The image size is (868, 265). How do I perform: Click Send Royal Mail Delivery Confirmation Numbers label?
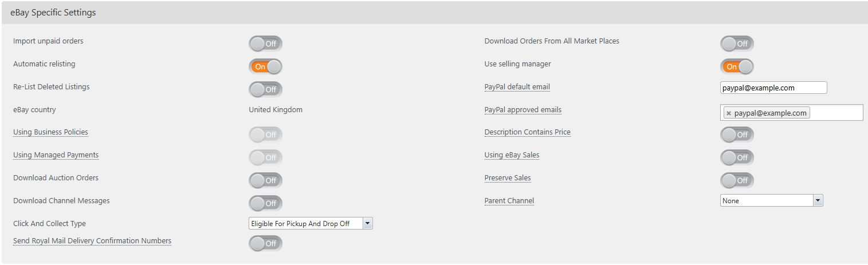point(92,241)
